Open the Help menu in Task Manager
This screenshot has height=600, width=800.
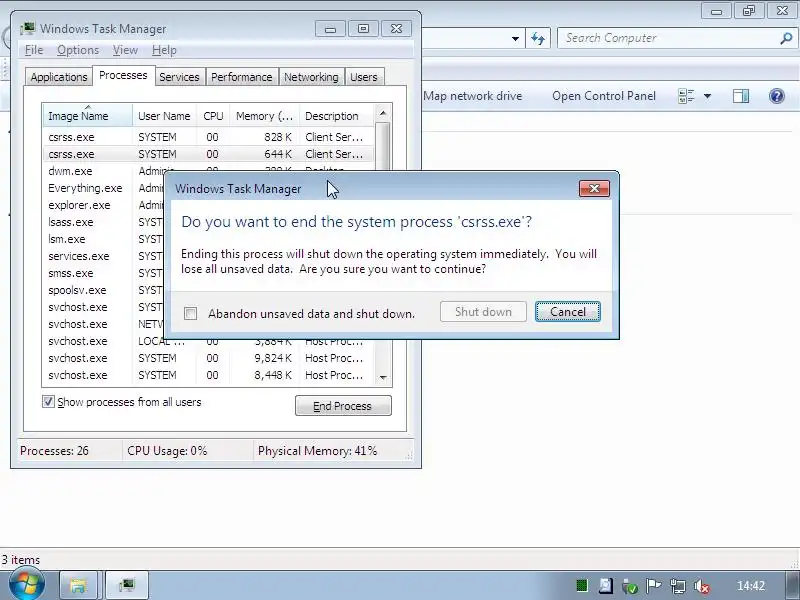click(x=164, y=50)
